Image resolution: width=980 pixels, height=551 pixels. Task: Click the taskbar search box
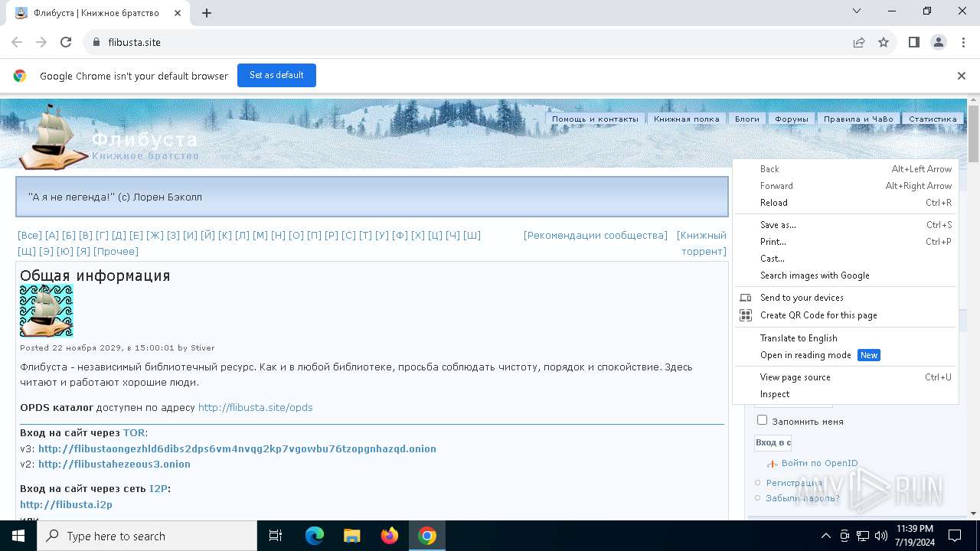pos(147,536)
